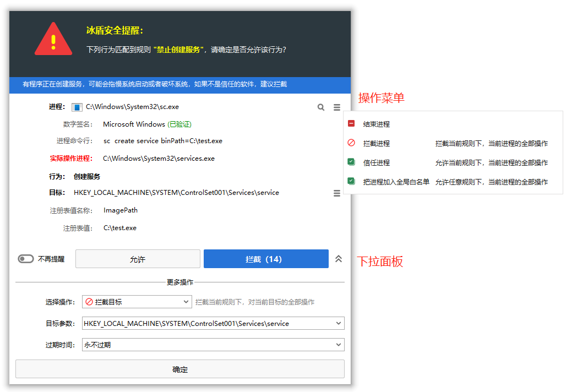588x392 pixels.
Task: Expand the 目标参数 registry path dropdown
Action: coord(213,323)
